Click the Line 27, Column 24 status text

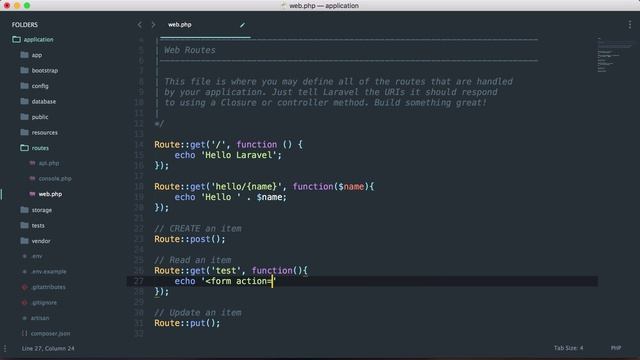tap(48, 349)
